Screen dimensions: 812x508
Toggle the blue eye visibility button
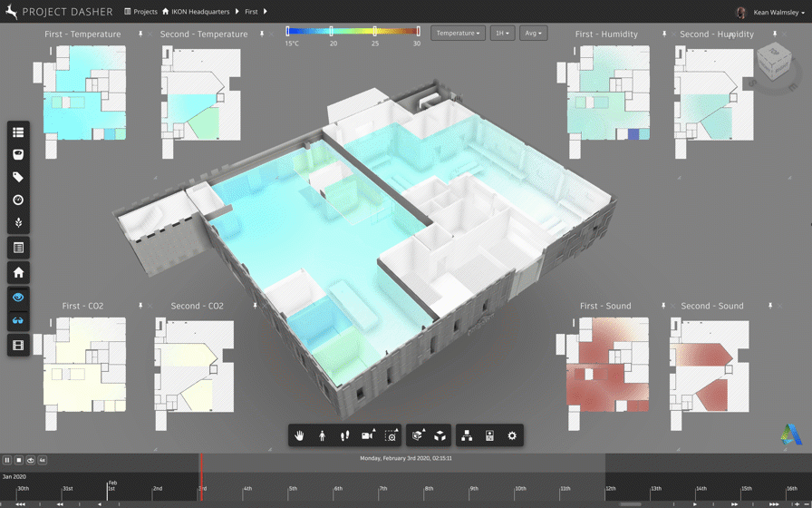tap(18, 297)
